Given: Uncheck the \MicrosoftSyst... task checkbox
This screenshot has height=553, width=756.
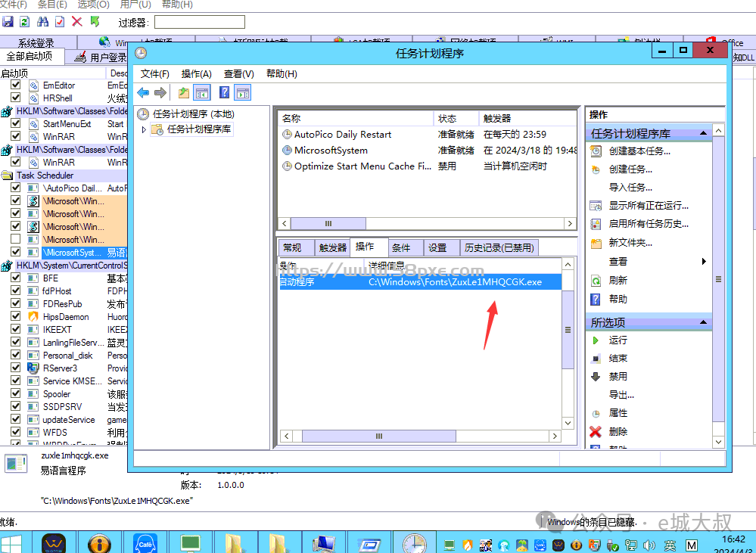Looking at the screenshot, I should [x=15, y=252].
